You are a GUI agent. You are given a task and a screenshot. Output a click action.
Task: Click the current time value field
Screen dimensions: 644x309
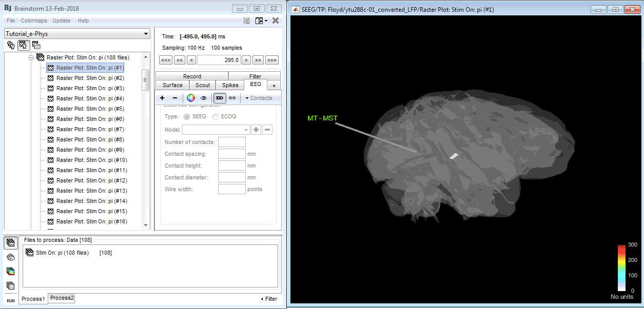click(x=218, y=60)
